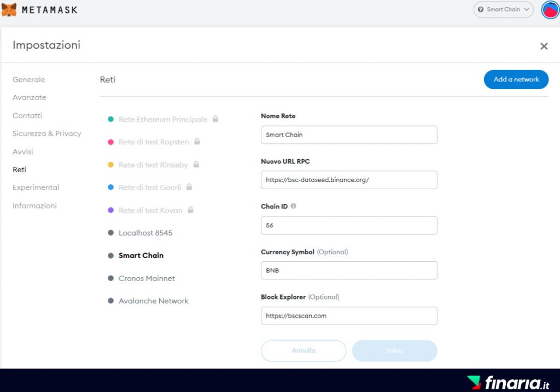Select Rete Ethereum Principale network

pyautogui.click(x=163, y=119)
